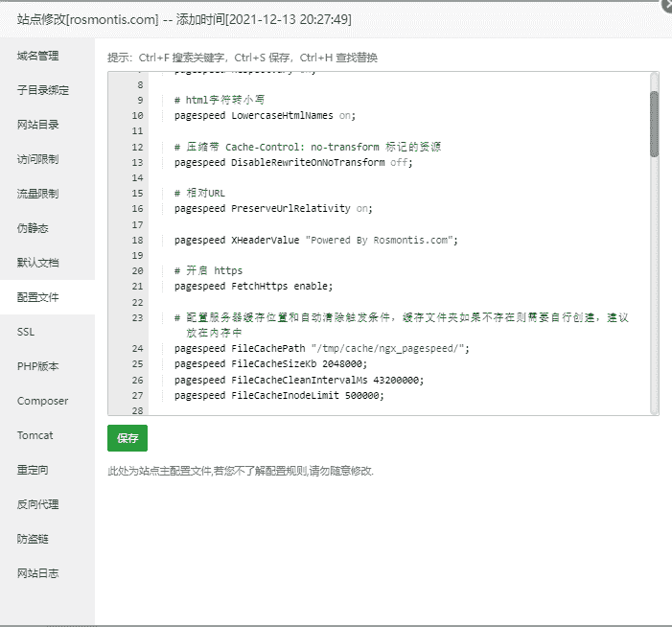Switch to the PHP版本 tab
672x627 pixels.
(x=47, y=366)
